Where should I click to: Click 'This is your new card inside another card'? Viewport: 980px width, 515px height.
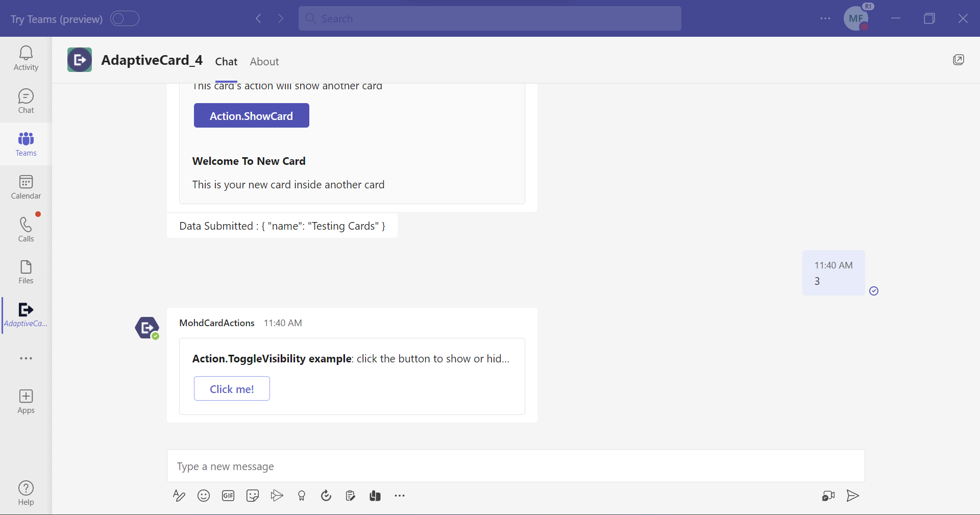point(288,185)
